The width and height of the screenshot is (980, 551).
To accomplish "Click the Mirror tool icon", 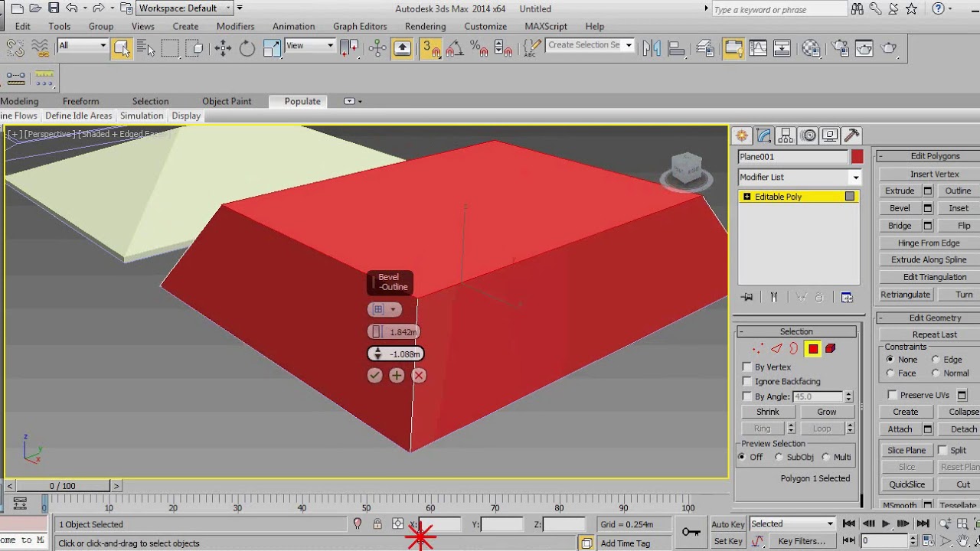I will click(x=652, y=48).
